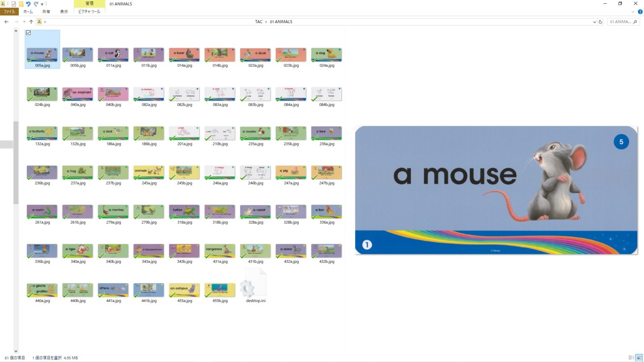This screenshot has height=362, width=644.
Task: Click TAC in the address breadcrumb
Action: (259, 22)
